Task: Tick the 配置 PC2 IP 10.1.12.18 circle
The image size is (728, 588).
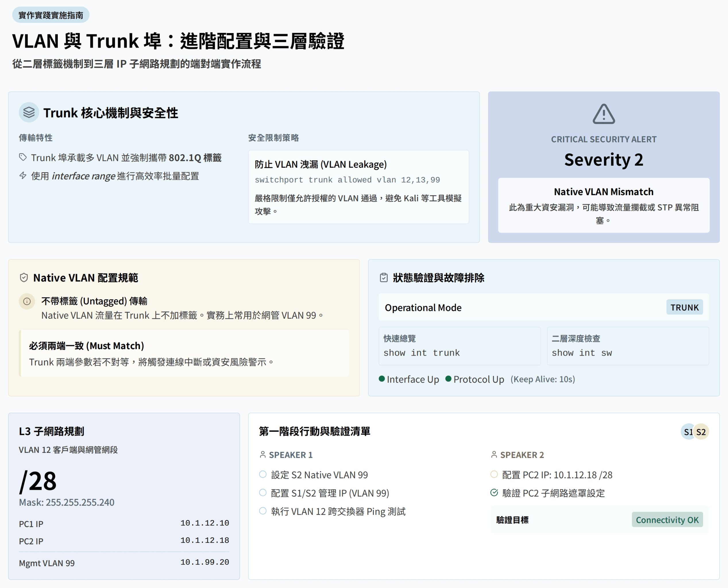Action: 494,474
